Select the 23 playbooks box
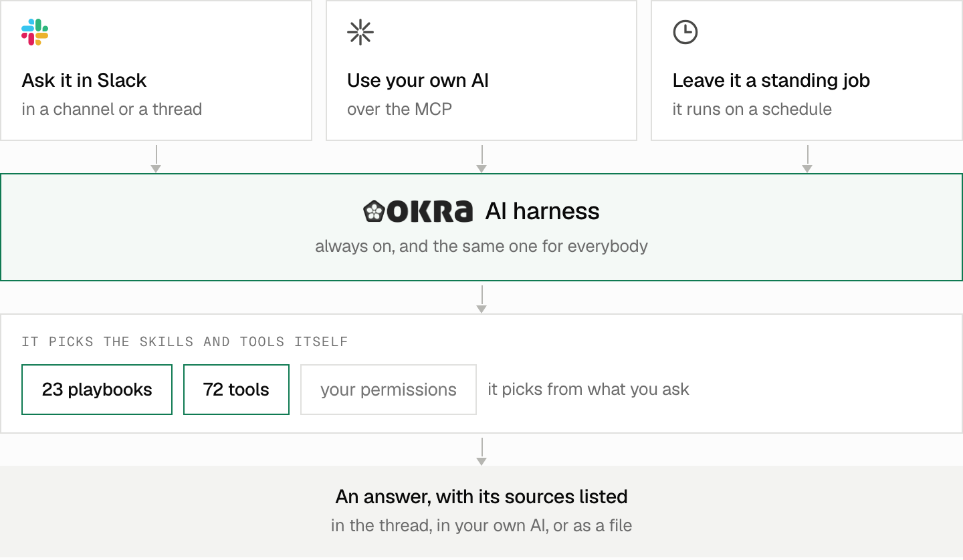The image size is (963, 560). [97, 390]
